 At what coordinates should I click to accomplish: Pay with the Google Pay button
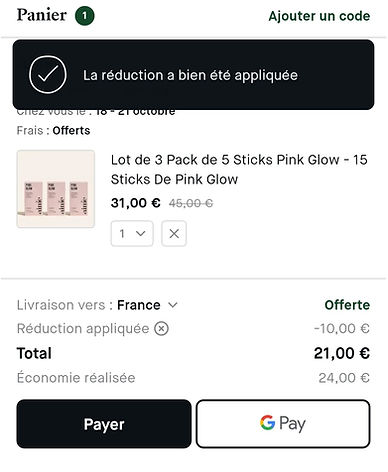pyautogui.click(x=283, y=424)
